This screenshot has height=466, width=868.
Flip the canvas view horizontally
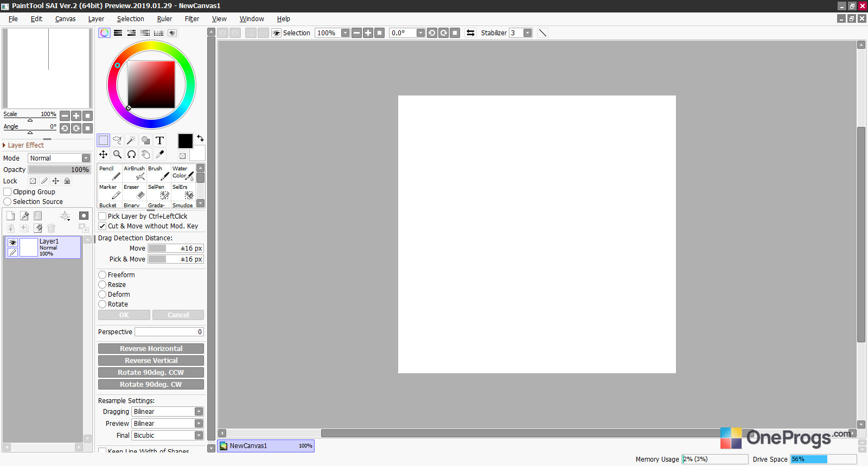coord(470,33)
